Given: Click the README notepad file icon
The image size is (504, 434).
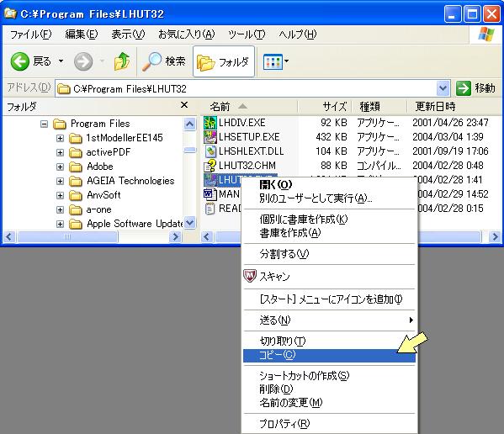Looking at the screenshot, I should pyautogui.click(x=210, y=209).
